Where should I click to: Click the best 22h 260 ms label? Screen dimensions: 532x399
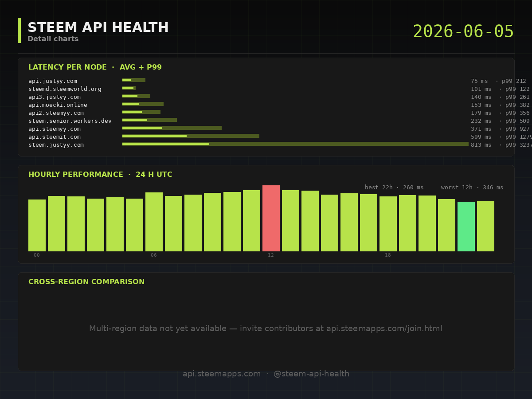tap(394, 188)
